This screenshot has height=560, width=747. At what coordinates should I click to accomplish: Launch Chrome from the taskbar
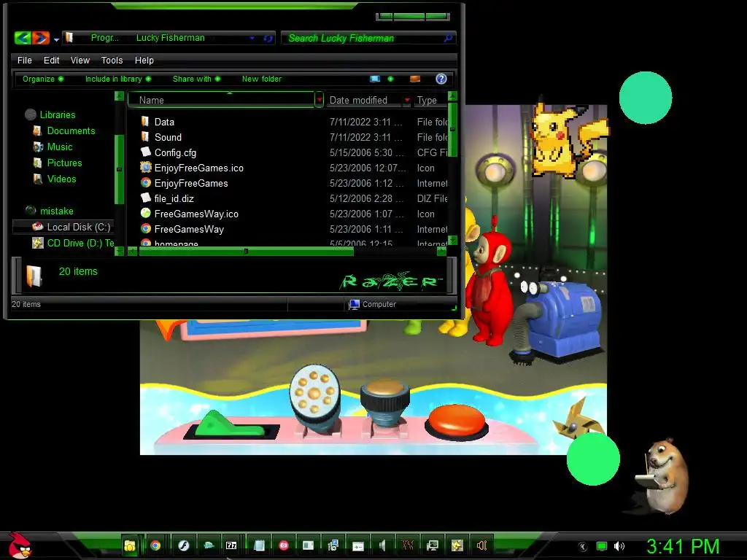pyautogui.click(x=155, y=545)
